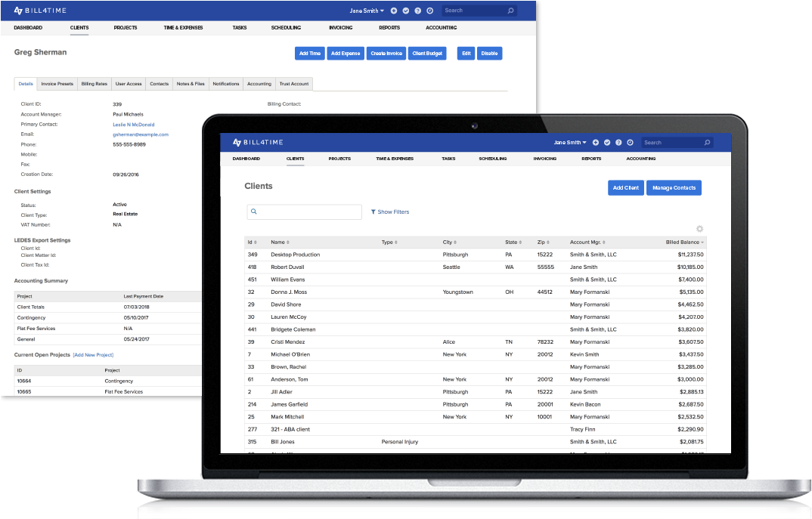Start the timer clock icon in header
812x519 pixels.
coord(630,142)
